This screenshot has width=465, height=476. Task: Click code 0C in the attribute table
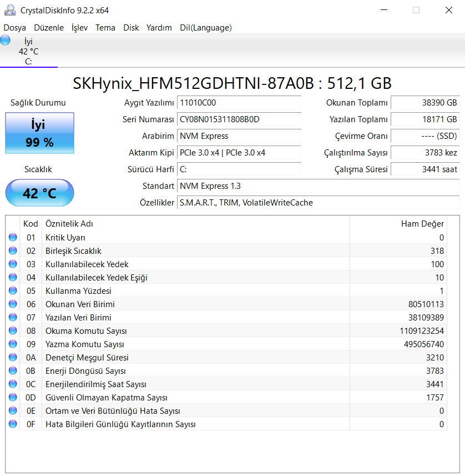pos(31,384)
